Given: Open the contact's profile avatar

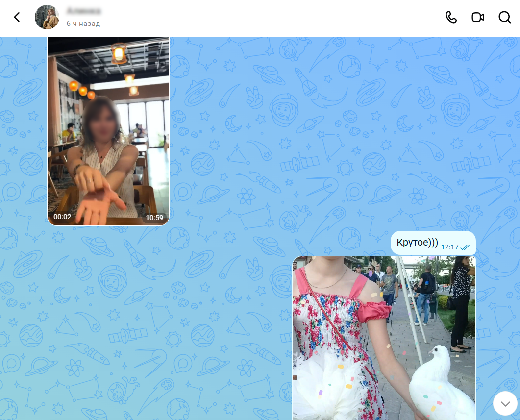Looking at the screenshot, I should (x=47, y=17).
